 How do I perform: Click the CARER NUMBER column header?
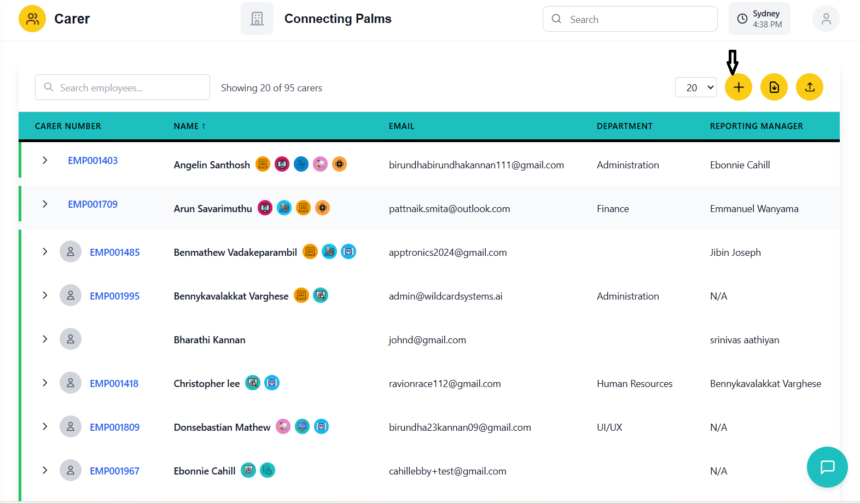point(68,126)
